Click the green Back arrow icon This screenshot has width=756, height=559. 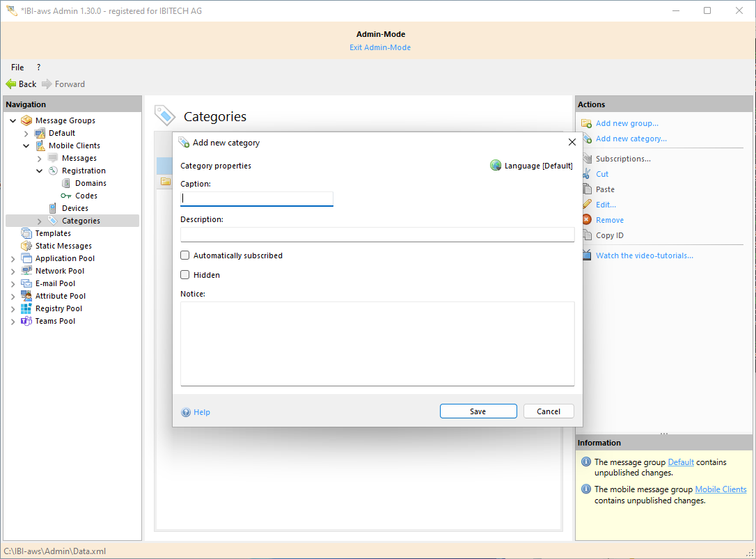[11, 84]
